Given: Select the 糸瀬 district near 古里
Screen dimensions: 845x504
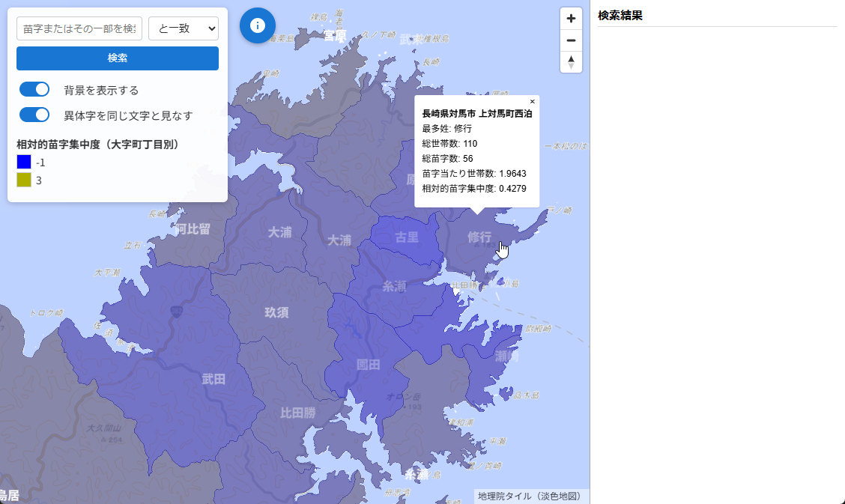Looking at the screenshot, I should (x=394, y=287).
